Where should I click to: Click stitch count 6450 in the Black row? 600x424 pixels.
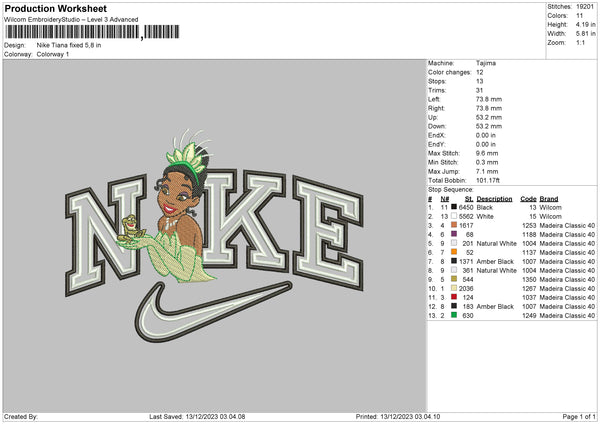pos(466,207)
